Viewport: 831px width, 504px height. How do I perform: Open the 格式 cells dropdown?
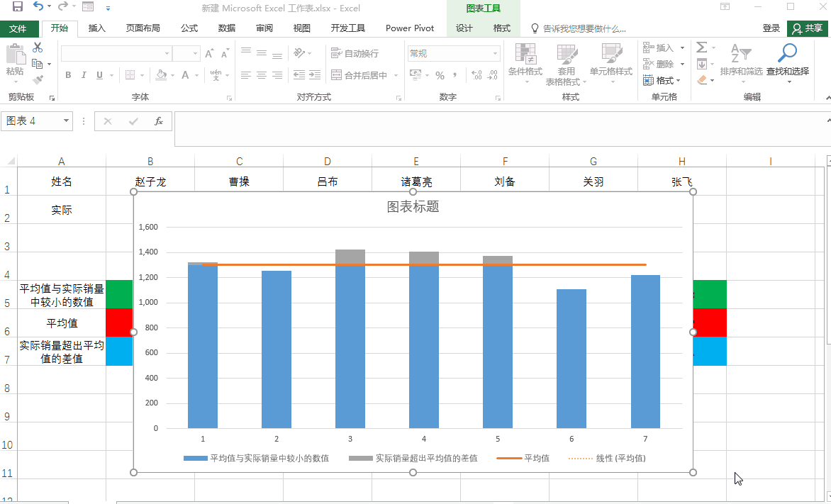[x=662, y=81]
